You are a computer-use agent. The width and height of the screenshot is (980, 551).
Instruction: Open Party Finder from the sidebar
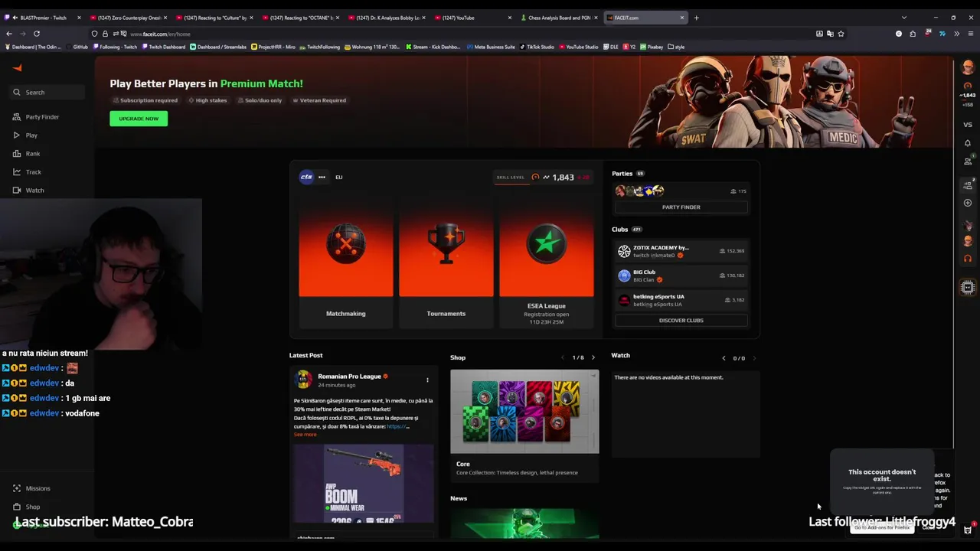(42, 117)
